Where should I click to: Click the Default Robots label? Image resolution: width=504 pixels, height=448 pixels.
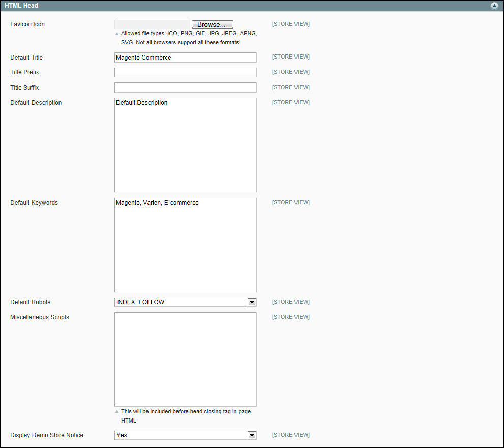(30, 302)
